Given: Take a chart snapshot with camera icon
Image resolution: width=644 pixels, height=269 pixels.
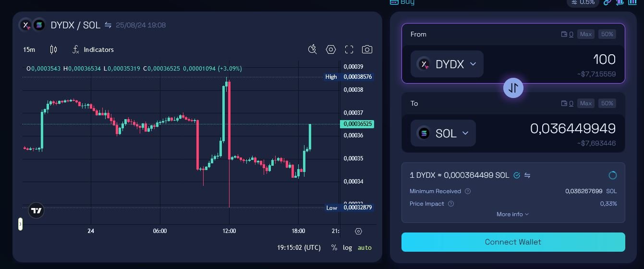Looking at the screenshot, I should tap(367, 49).
